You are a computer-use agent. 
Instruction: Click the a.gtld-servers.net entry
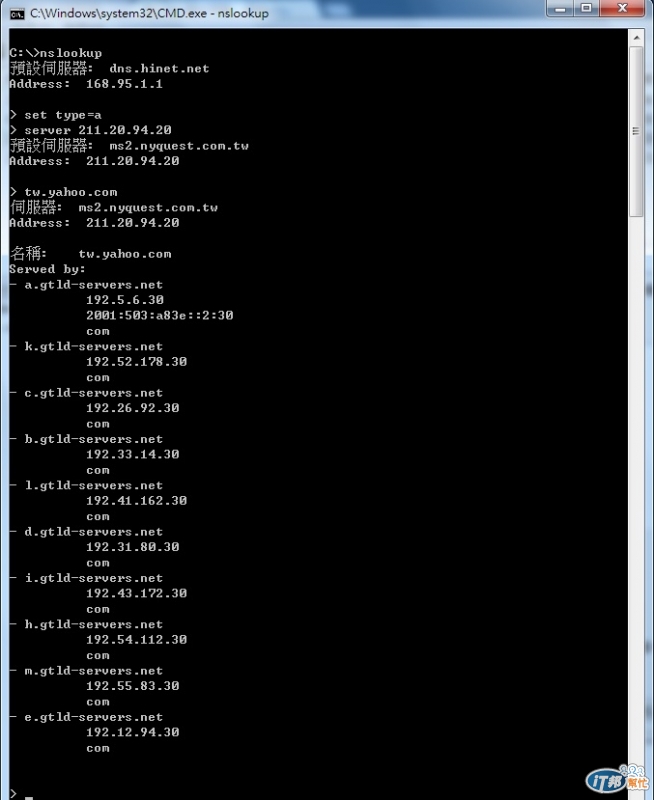(93, 285)
